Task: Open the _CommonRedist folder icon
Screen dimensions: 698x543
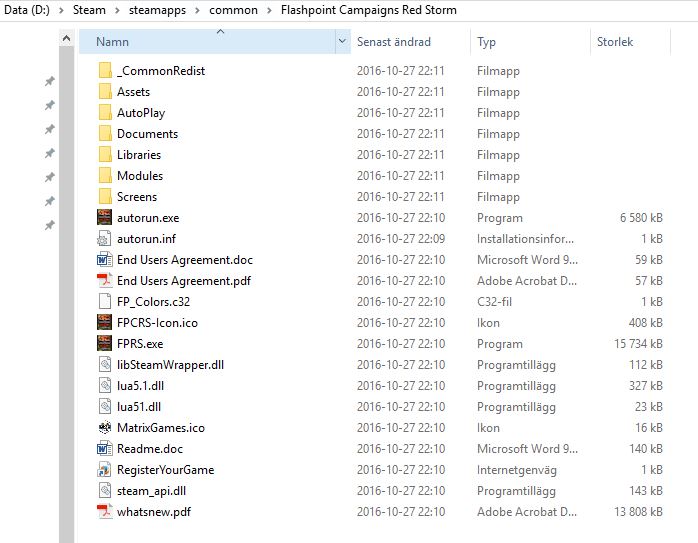Action: pyautogui.click(x=105, y=70)
